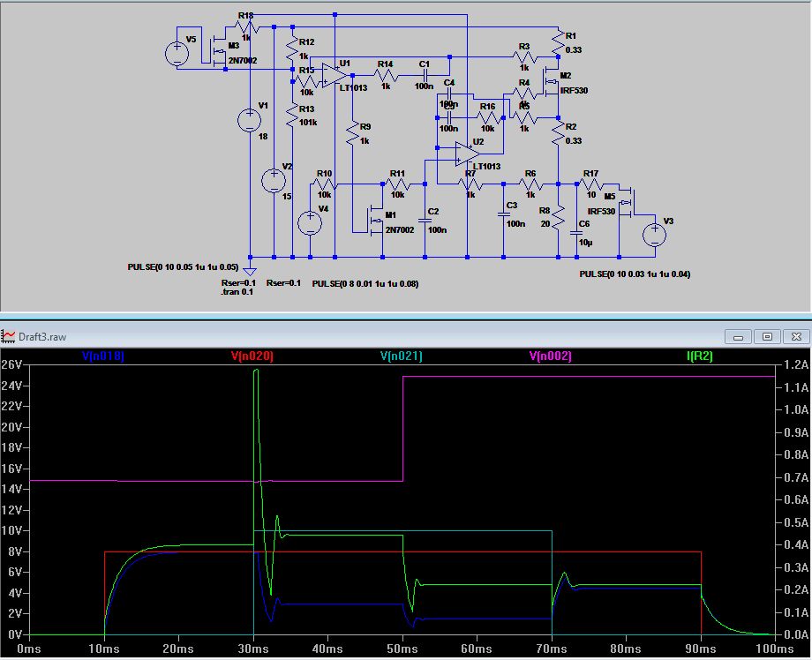The image size is (812, 660).
Task: Click the V1 voltage source symbol
Action: click(x=250, y=121)
